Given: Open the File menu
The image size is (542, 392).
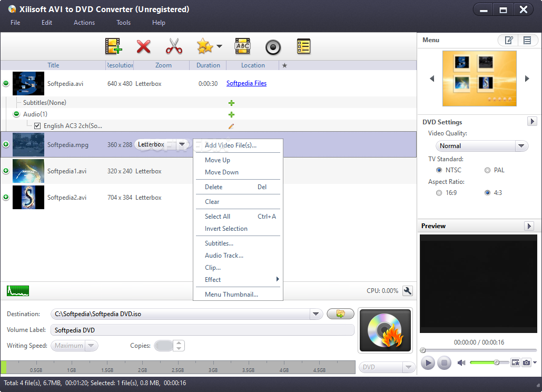Looking at the screenshot, I should click(x=15, y=23).
